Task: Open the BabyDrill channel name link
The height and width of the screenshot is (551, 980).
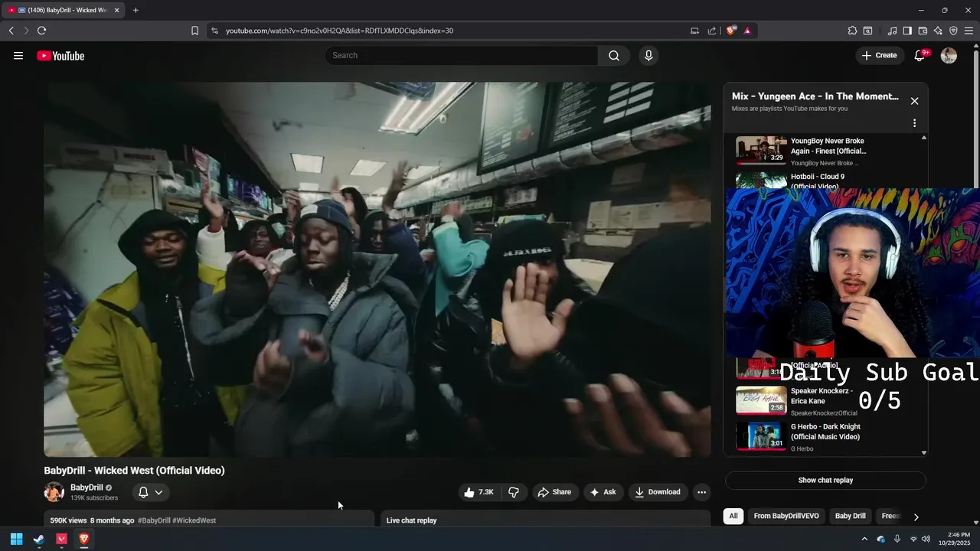Action: tap(87, 487)
